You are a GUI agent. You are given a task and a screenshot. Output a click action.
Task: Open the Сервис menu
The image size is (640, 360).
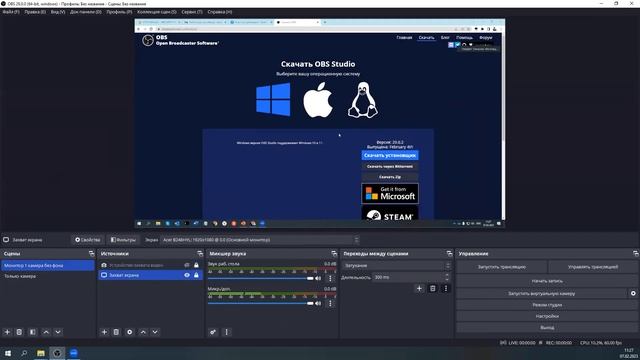click(192, 12)
